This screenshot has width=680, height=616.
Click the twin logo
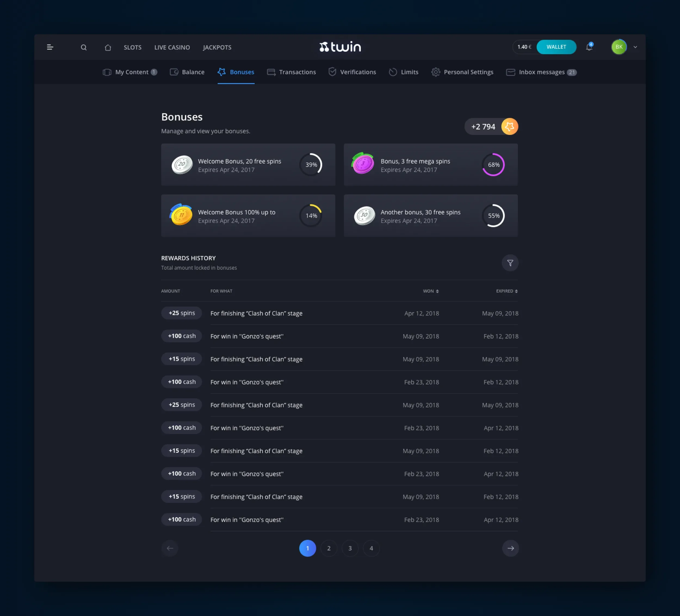pos(340,47)
